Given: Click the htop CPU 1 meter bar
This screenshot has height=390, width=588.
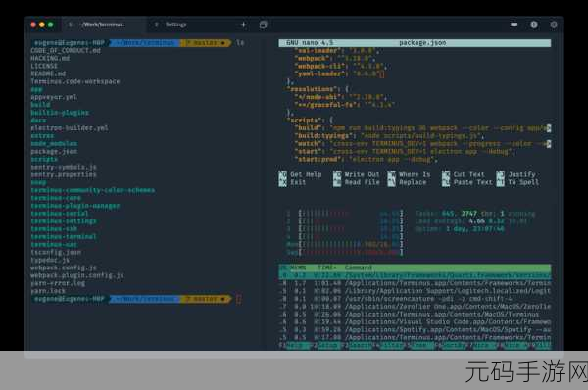Looking at the screenshot, I should [345, 214].
